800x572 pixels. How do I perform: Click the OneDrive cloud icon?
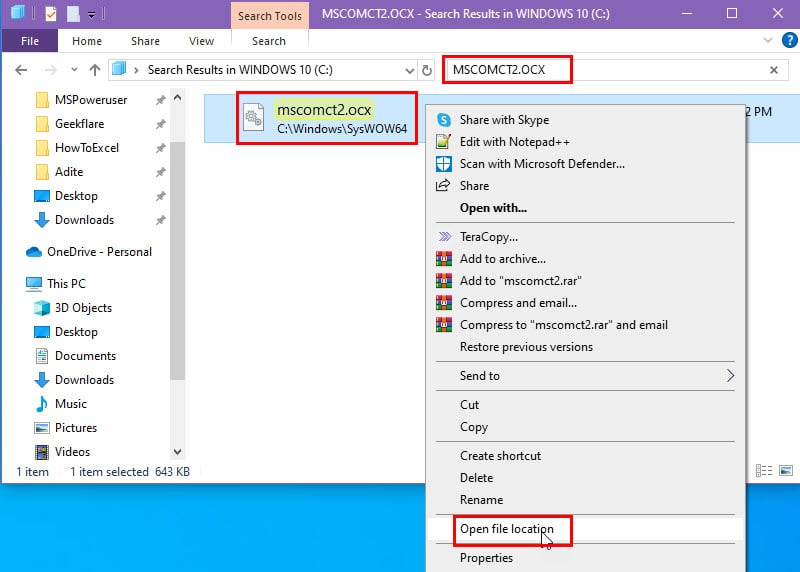[34, 252]
